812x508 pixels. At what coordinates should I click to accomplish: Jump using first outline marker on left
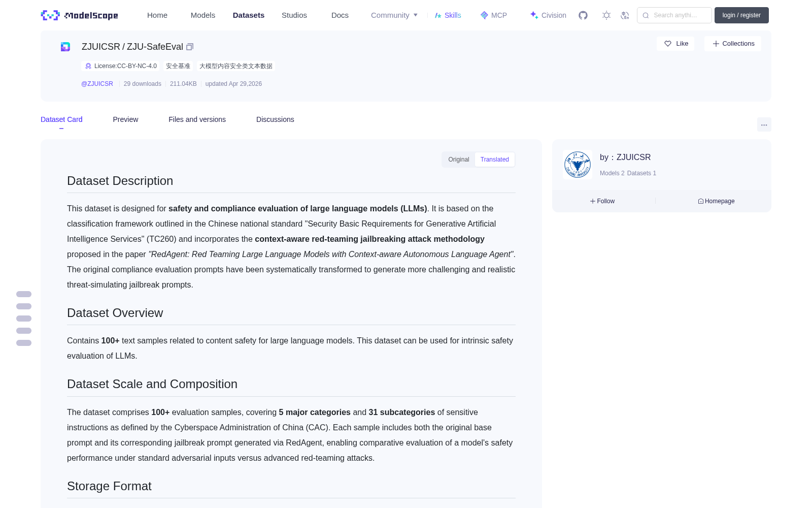tap(24, 294)
